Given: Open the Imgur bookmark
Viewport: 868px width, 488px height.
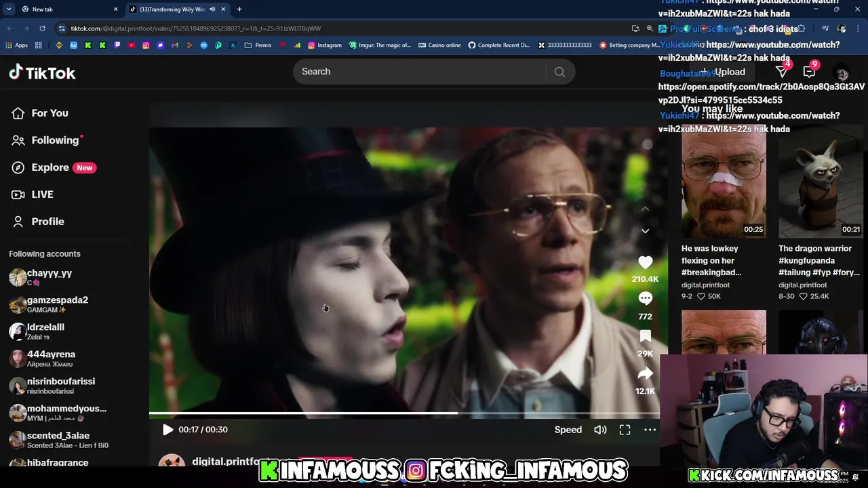Looking at the screenshot, I should 380,45.
